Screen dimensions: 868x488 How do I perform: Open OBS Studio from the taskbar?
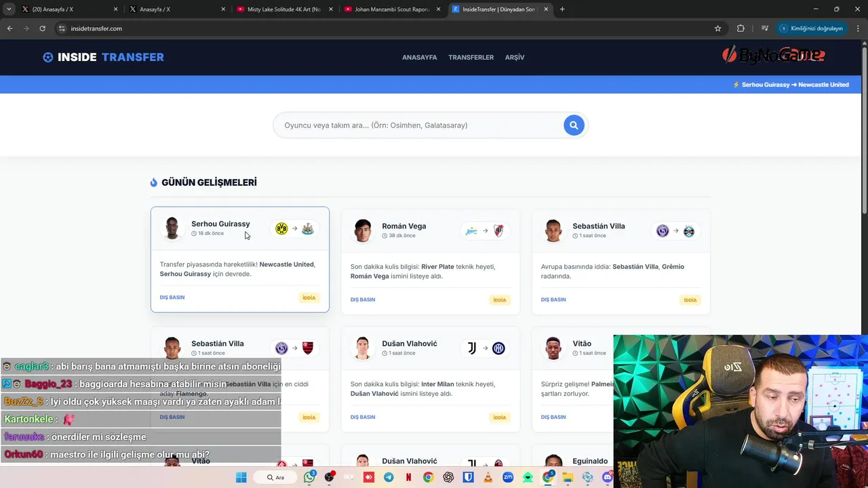(x=330, y=477)
